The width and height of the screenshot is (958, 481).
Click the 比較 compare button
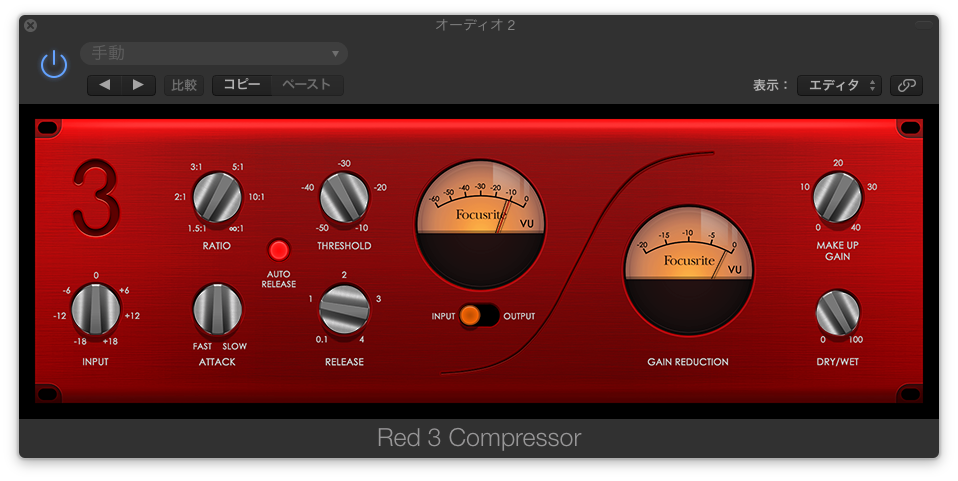pyautogui.click(x=184, y=85)
